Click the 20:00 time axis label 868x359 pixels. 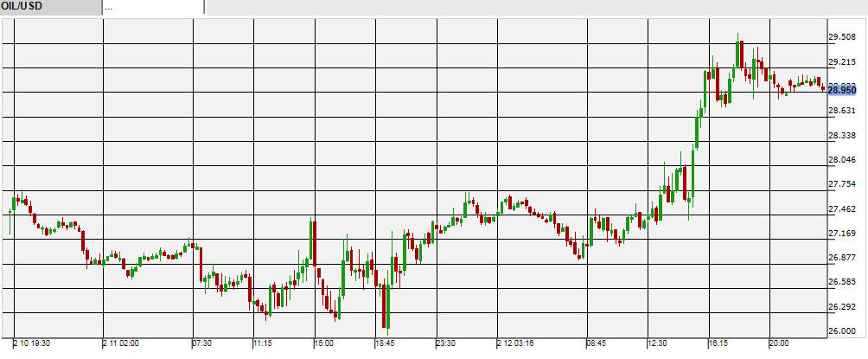pos(782,344)
